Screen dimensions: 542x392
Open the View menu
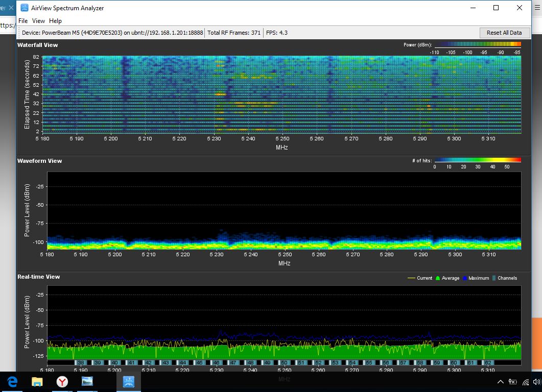point(38,21)
